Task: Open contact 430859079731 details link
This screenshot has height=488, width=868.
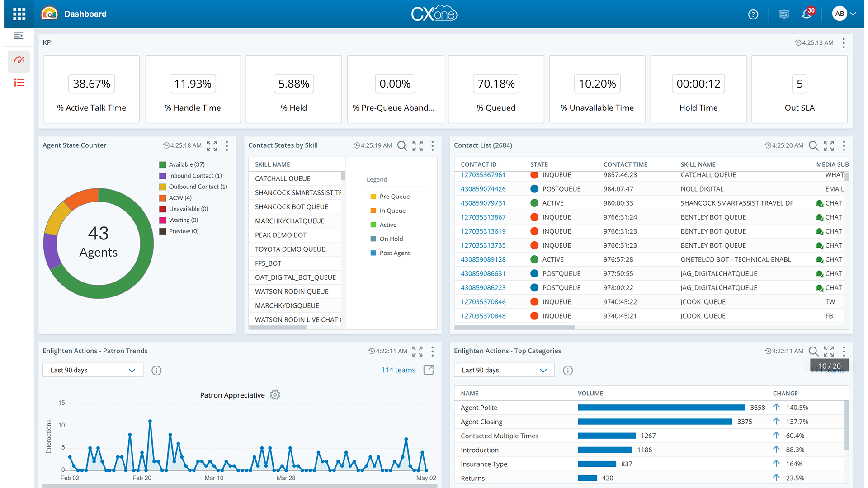Action: (483, 203)
